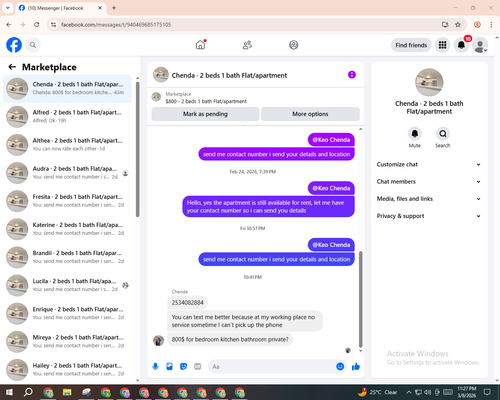
Task: Open the Hailey conversation in the list
Action: pos(68,370)
